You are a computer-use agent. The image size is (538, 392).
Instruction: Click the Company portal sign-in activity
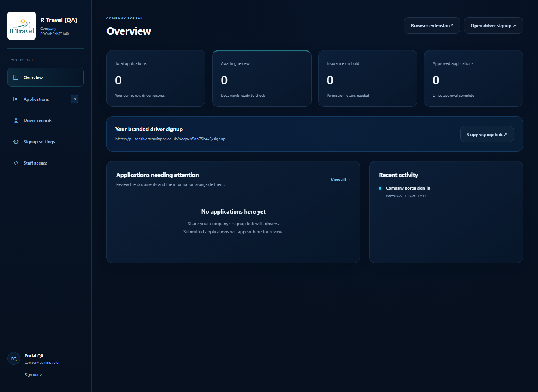coord(408,188)
